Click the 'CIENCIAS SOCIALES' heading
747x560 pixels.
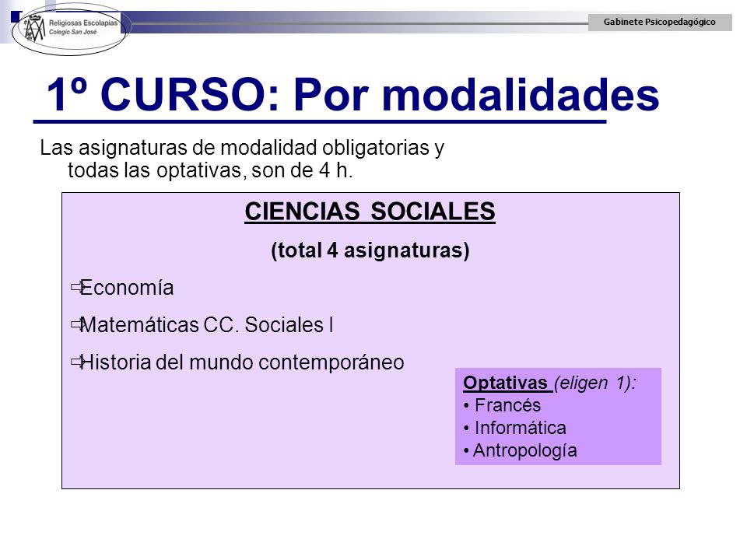[370, 211]
